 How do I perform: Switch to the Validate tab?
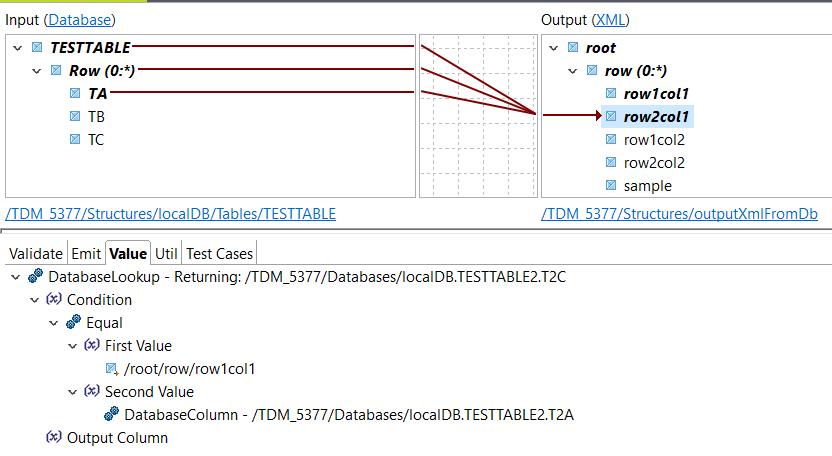click(x=35, y=254)
